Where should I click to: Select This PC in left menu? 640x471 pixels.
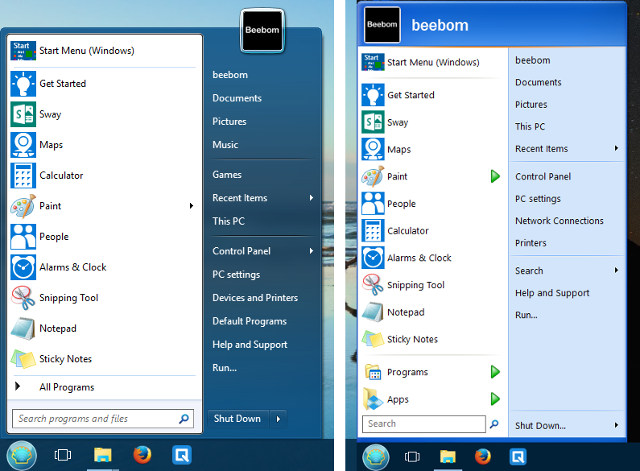(229, 221)
